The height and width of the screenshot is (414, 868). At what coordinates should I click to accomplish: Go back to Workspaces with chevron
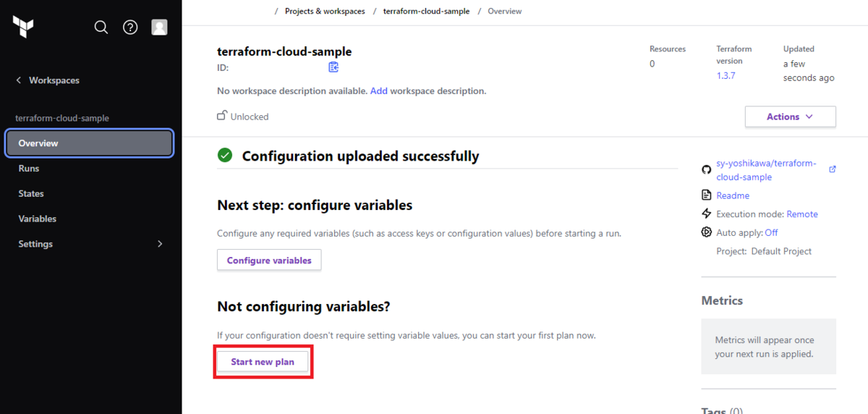point(19,80)
